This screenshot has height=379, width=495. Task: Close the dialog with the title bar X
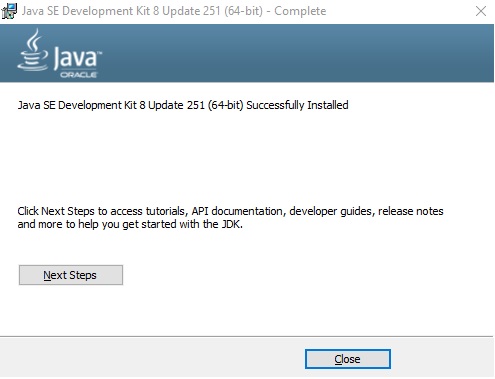(x=480, y=11)
